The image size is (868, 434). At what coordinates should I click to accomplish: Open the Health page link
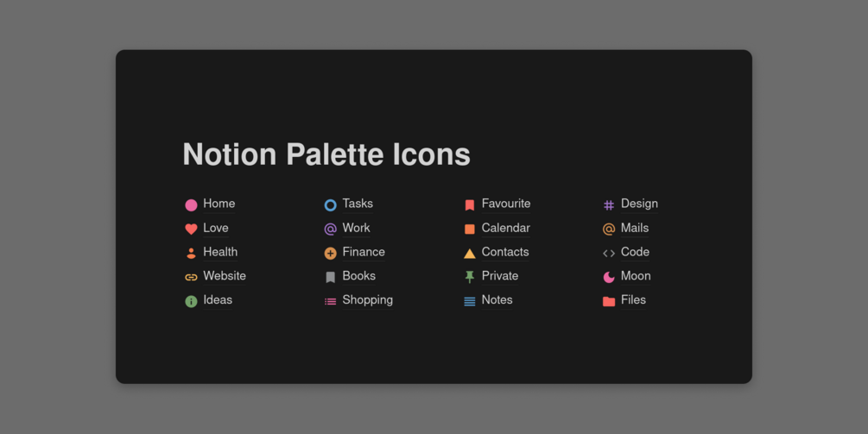[219, 252]
